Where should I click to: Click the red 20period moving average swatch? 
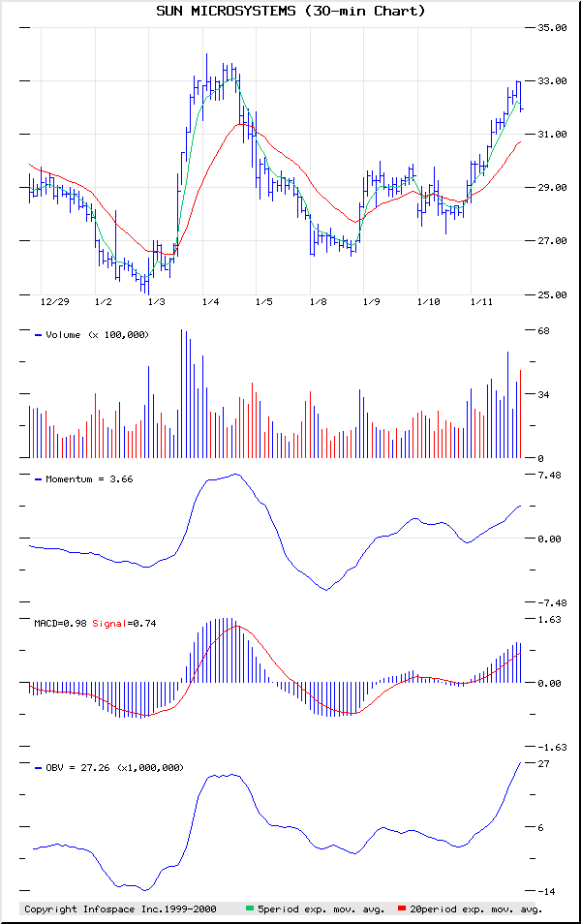[402, 909]
